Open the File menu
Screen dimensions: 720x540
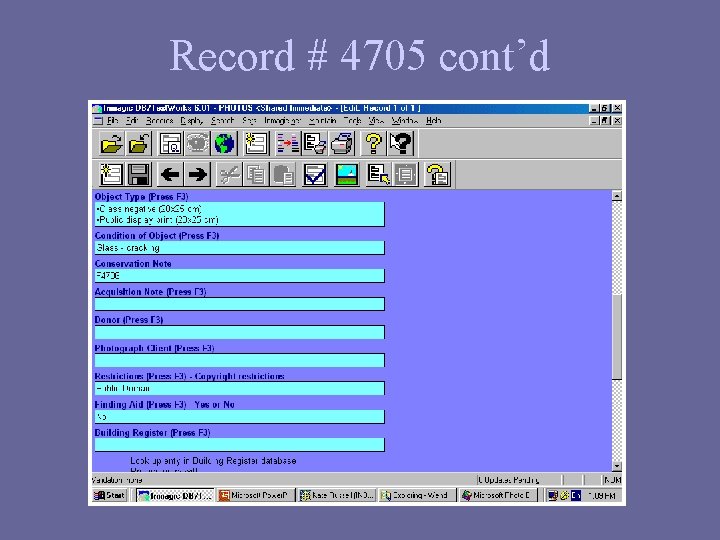(112, 121)
